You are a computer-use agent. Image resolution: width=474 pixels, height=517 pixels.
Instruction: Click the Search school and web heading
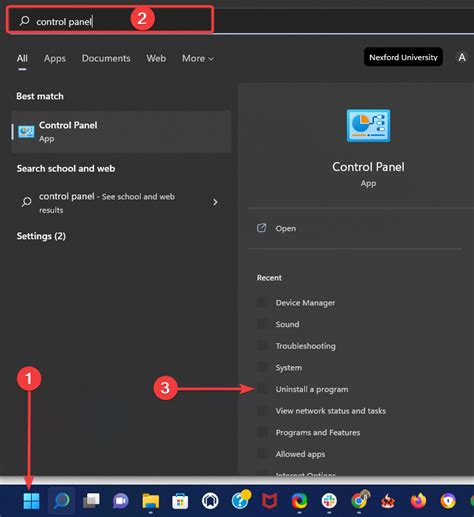pyautogui.click(x=66, y=169)
